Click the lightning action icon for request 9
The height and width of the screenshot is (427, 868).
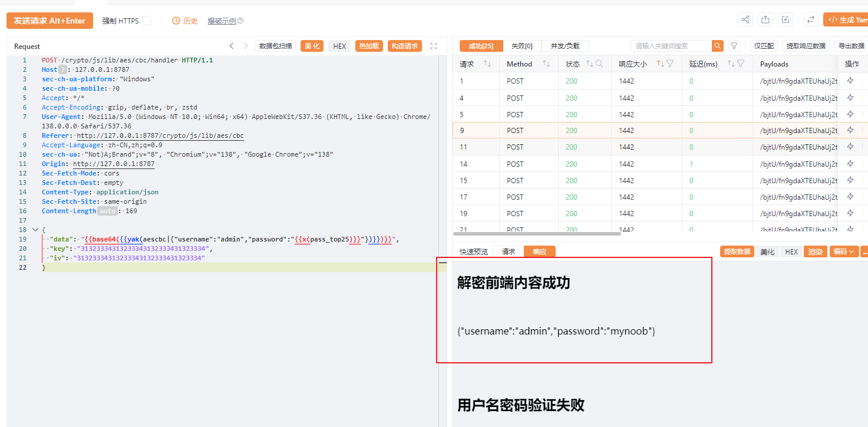click(850, 130)
